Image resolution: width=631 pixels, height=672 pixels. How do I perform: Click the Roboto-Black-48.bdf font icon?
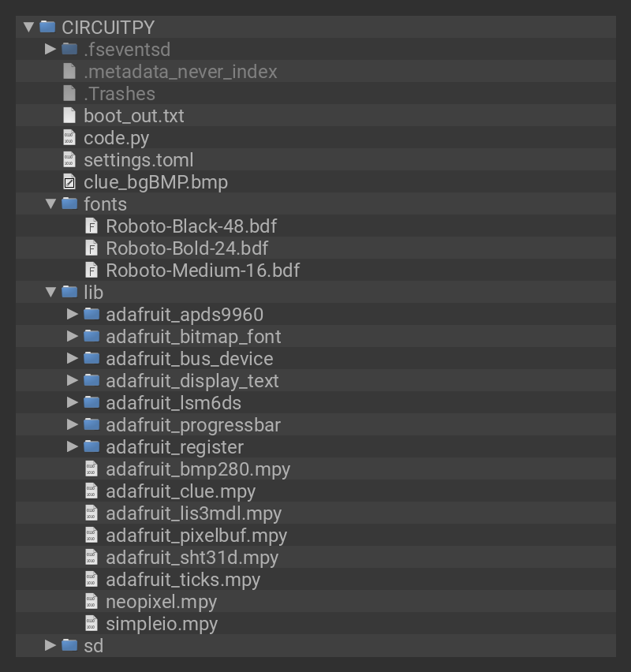click(x=91, y=226)
